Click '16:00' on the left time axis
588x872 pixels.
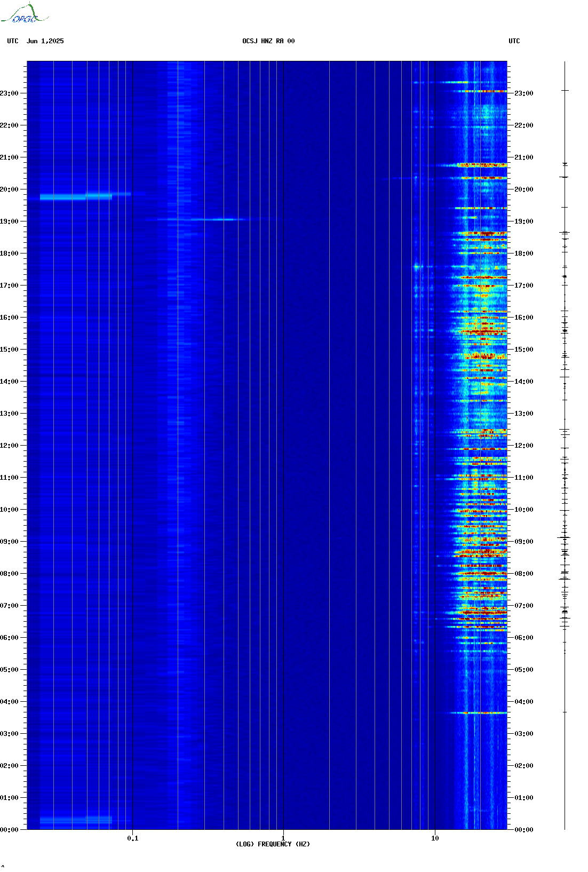9,318
